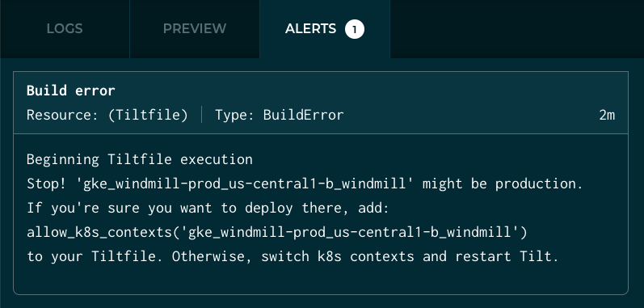The height and width of the screenshot is (308, 644).
Task: Click the 'might be production.' text
Action: tap(503, 184)
